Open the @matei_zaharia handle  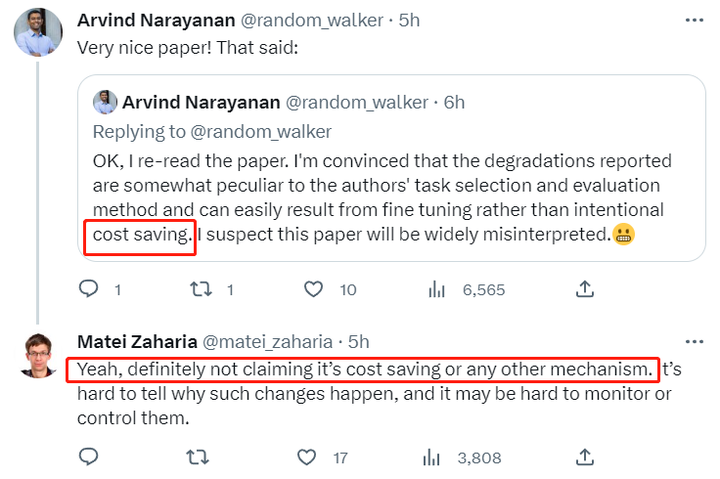click(267, 342)
